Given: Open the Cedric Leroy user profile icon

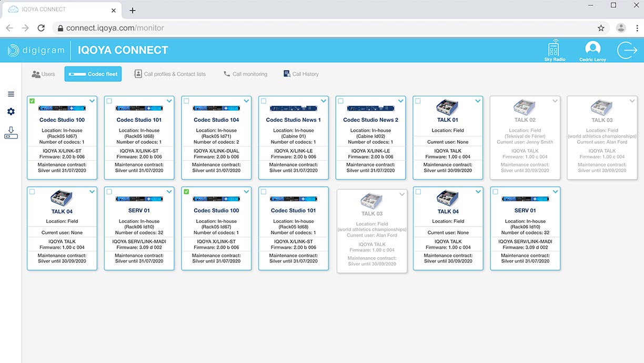Looking at the screenshot, I should point(592,49).
